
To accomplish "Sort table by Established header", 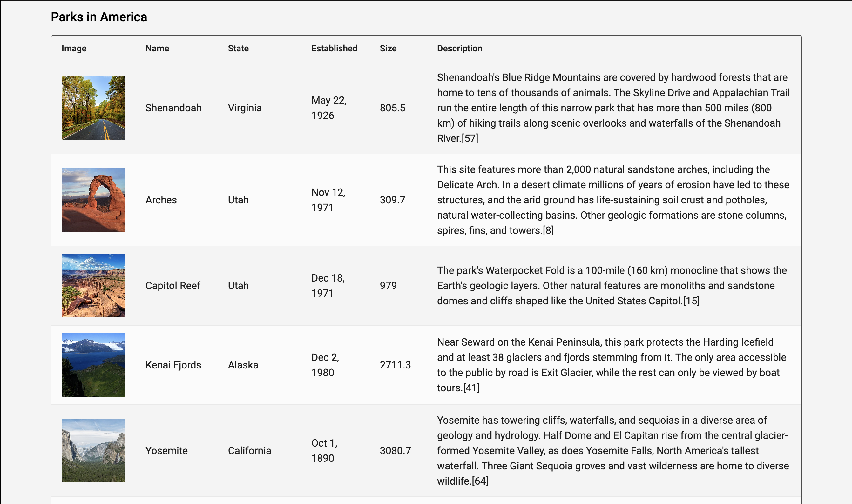I will (x=334, y=48).
